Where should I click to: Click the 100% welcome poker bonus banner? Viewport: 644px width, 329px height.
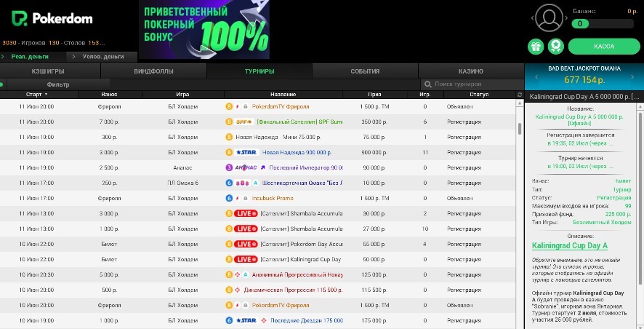click(x=204, y=29)
